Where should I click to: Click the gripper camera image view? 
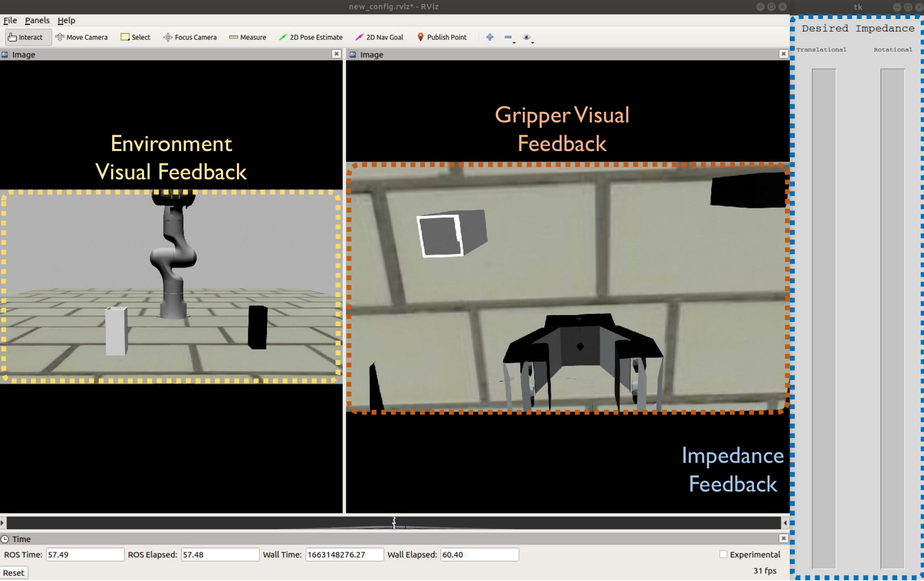pos(568,287)
